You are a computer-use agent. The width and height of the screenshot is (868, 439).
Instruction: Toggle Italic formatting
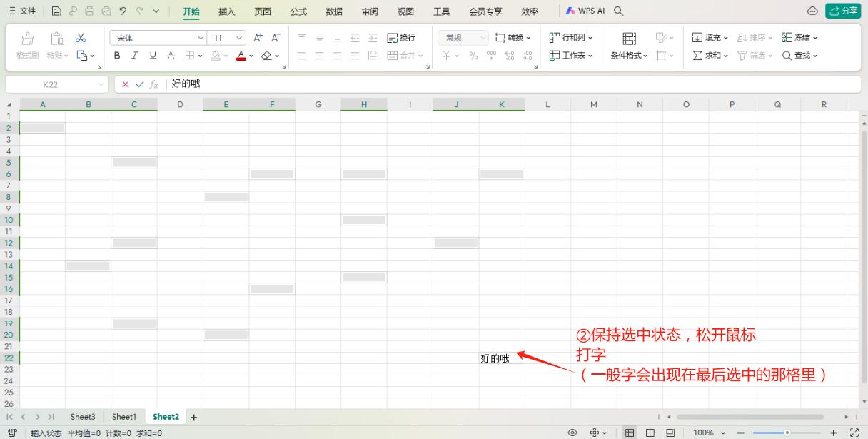pos(135,56)
